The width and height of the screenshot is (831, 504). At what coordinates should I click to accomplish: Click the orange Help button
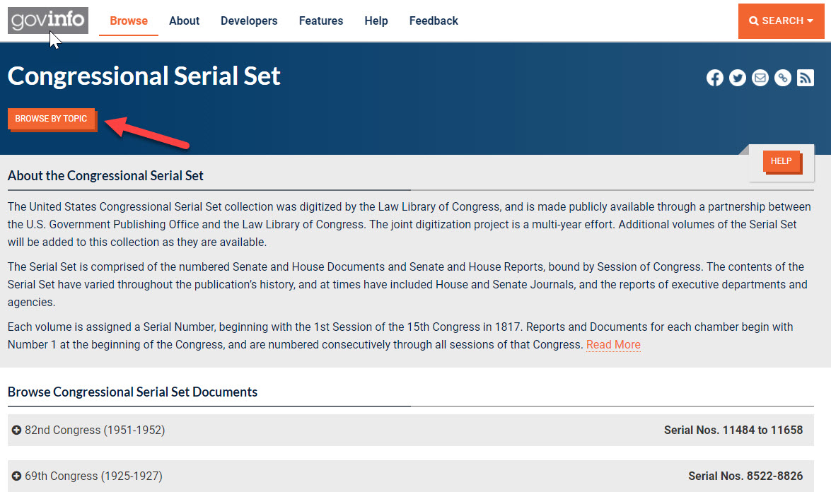click(781, 161)
